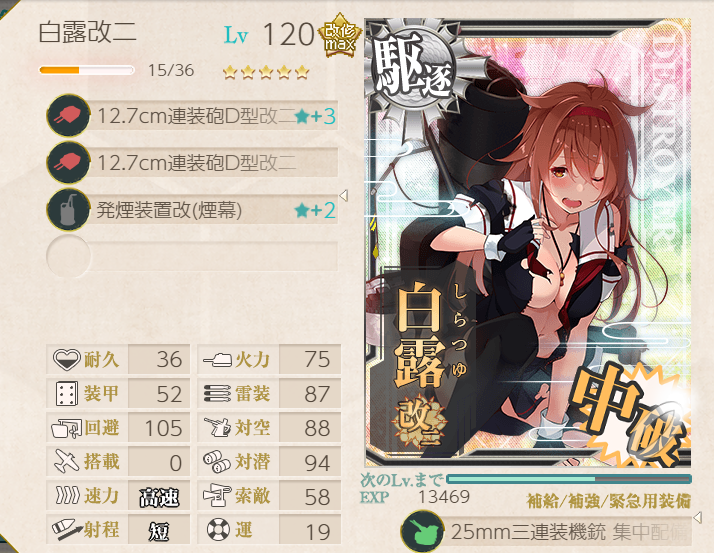Viewport: 714px width, 553px height.
Task: Click the first 12.7cm gun equipment icon
Action: point(68,115)
